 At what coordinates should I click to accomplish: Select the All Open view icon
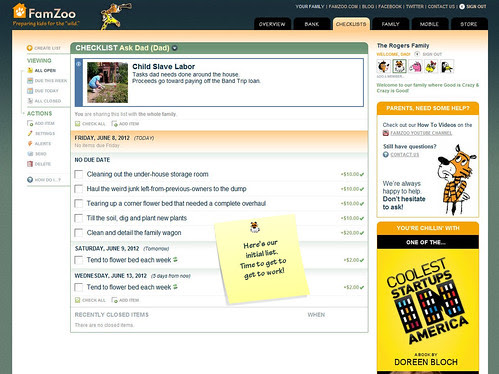pos(30,70)
